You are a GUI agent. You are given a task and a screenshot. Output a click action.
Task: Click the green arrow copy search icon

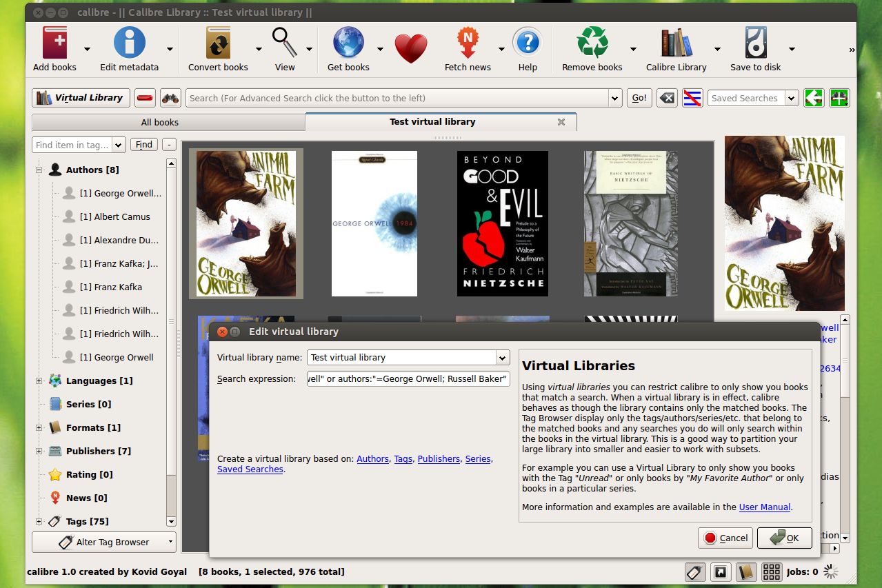point(814,98)
